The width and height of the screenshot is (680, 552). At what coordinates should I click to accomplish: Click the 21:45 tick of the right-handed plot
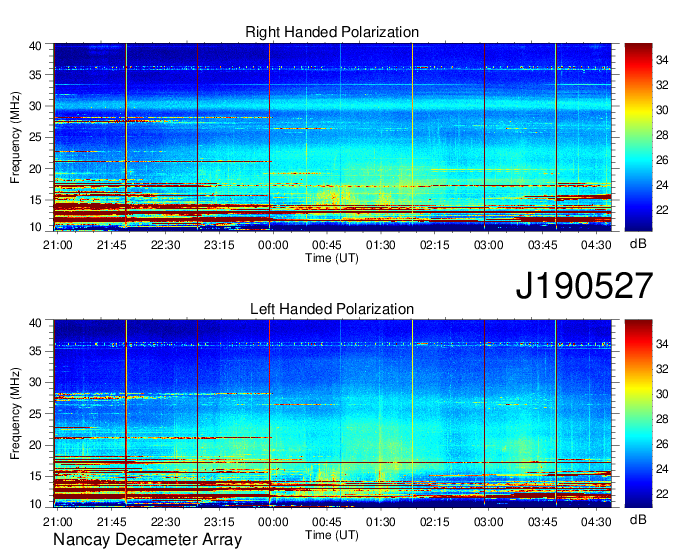pos(111,245)
